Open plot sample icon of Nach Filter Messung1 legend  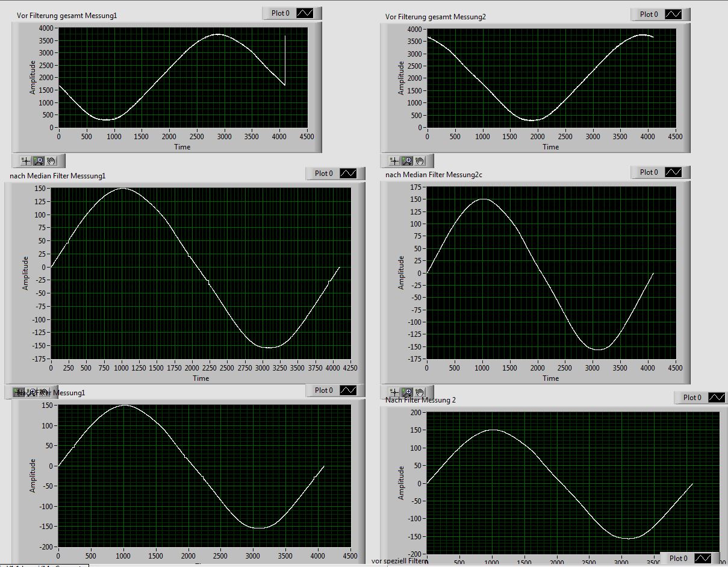(x=349, y=390)
